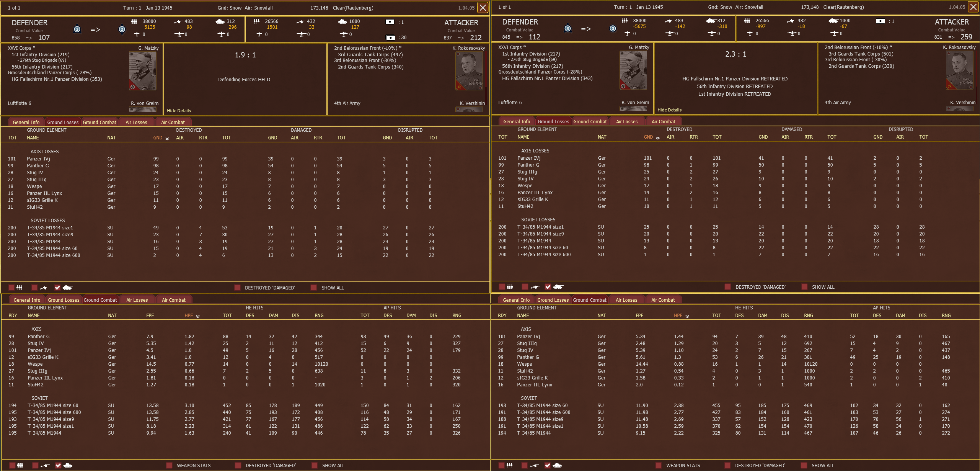Open General Info tab in lower-right panel
Image resolution: width=980 pixels, height=471 pixels.
(x=516, y=300)
